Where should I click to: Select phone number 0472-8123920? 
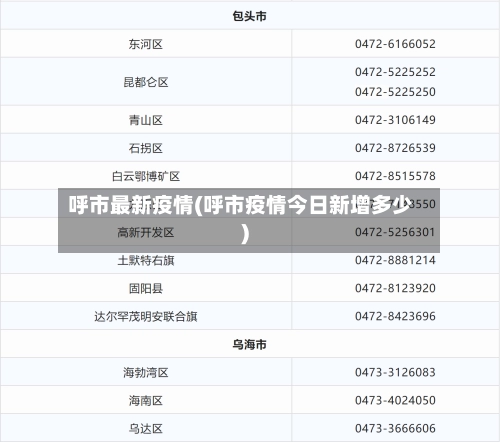[395, 288]
